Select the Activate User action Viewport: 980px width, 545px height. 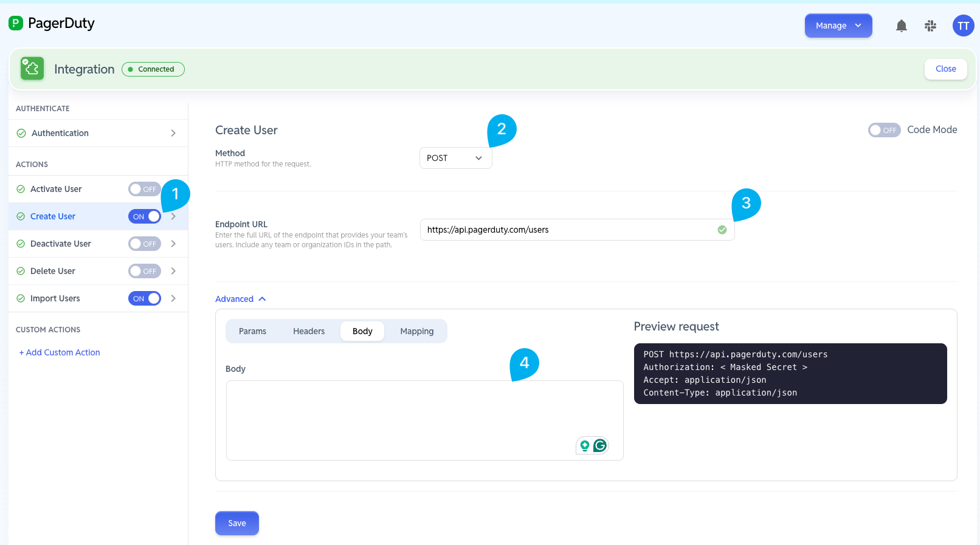56,189
